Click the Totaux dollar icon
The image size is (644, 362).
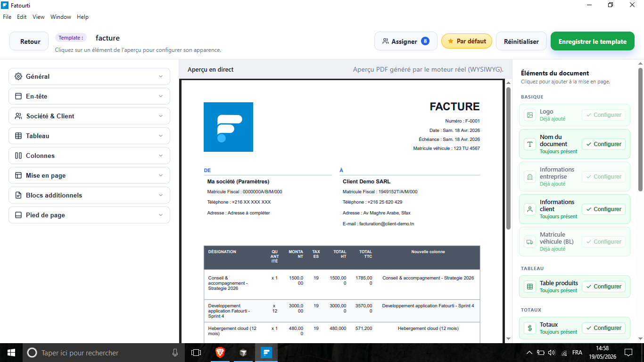(530, 328)
